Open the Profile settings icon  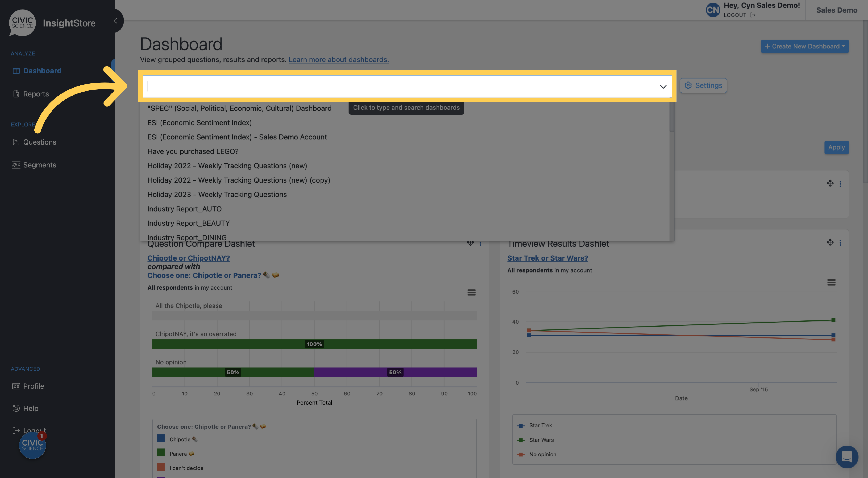coord(16,386)
